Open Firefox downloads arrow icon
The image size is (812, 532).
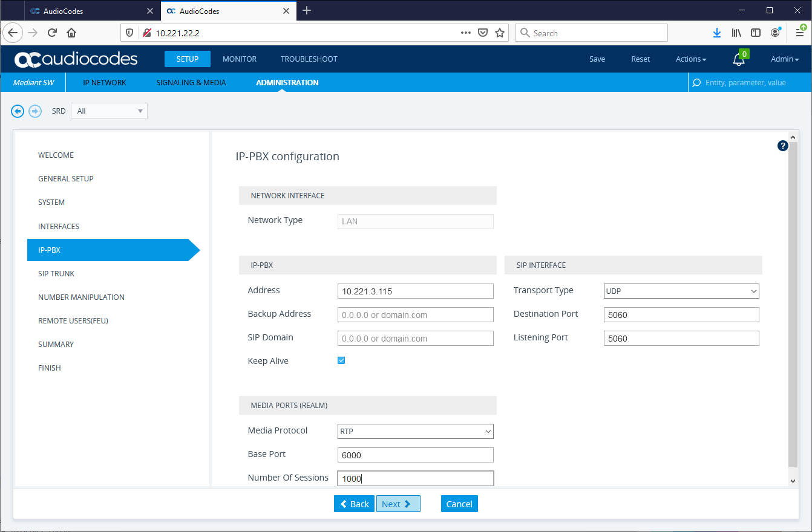coord(717,33)
